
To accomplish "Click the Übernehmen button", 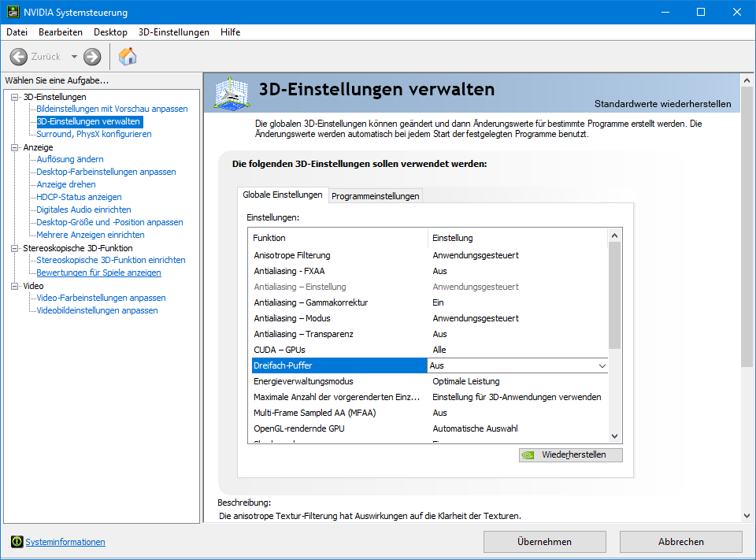I will (545, 542).
